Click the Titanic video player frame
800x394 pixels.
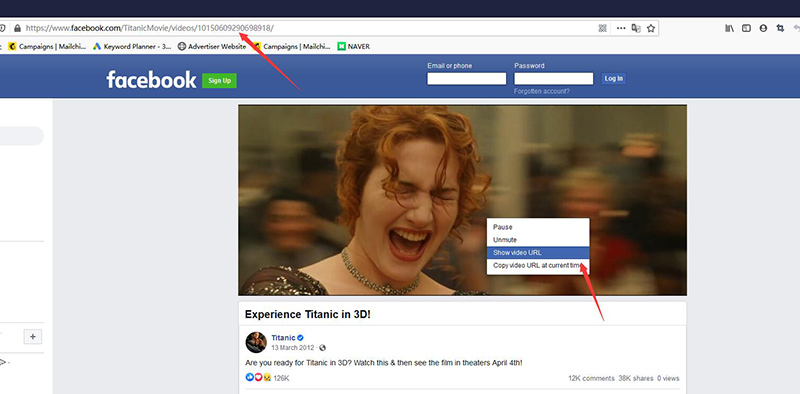462,200
